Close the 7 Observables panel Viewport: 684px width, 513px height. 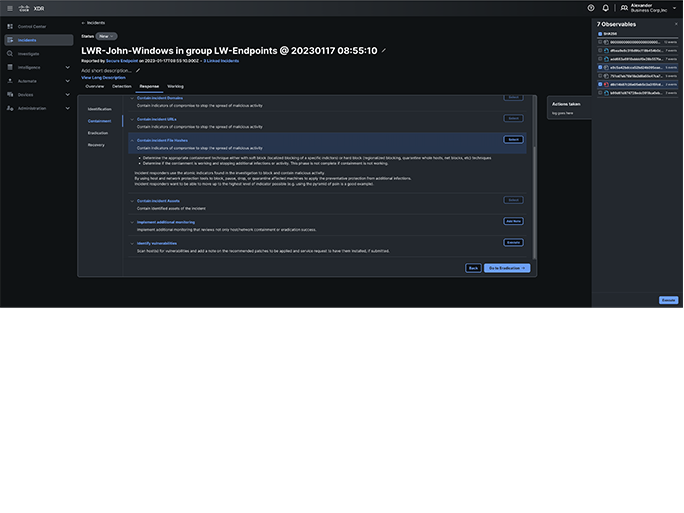pos(676,23)
